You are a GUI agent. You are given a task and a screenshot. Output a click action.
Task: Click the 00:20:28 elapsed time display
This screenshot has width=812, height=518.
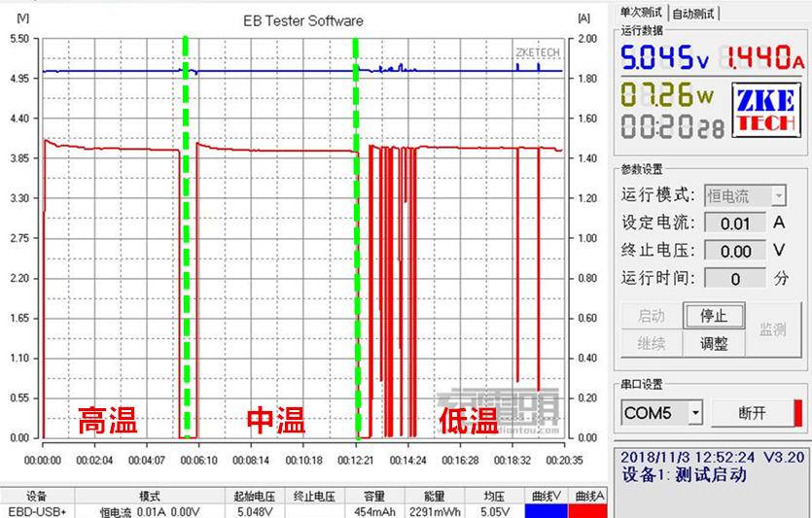tap(671, 127)
